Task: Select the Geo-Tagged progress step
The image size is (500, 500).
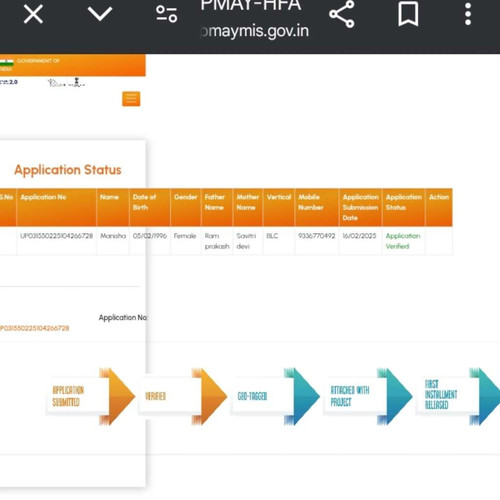Action: (x=252, y=396)
